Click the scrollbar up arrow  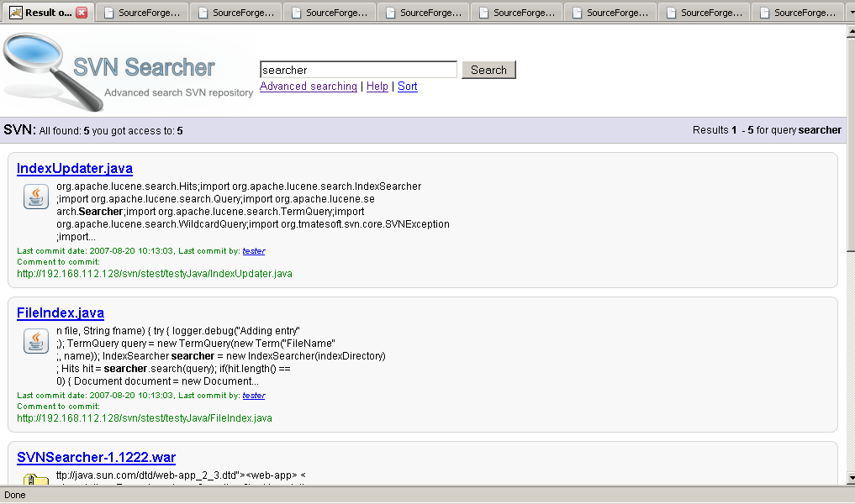(x=850, y=30)
